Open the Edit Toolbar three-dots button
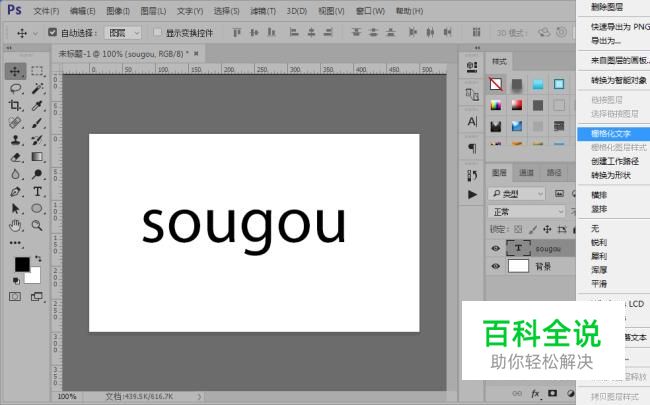The width and height of the screenshot is (650, 405). coord(15,243)
